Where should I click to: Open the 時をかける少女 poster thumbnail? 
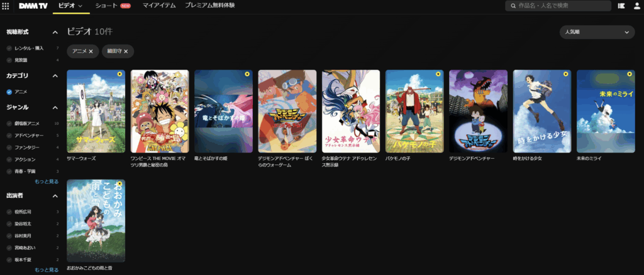pyautogui.click(x=542, y=111)
